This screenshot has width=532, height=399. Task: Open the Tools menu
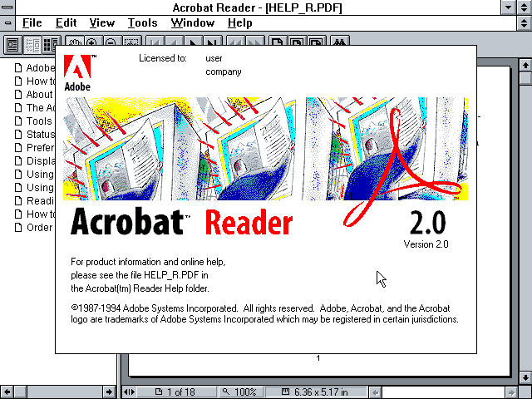142,23
